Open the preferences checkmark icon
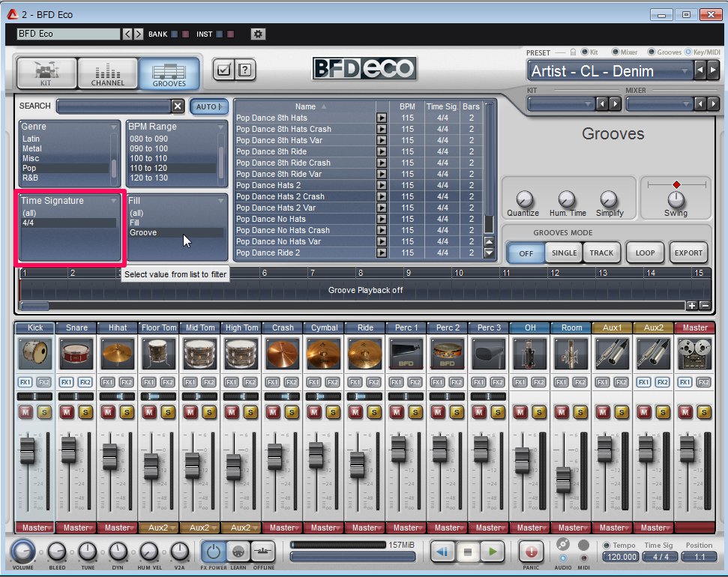The height and width of the screenshot is (577, 728). click(x=223, y=70)
